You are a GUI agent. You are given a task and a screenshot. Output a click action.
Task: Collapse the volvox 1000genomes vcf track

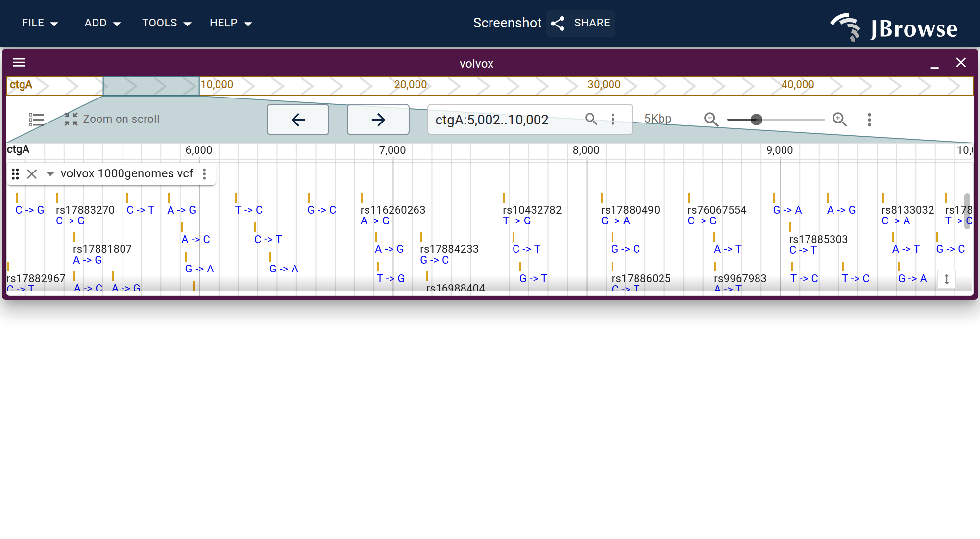(49, 174)
